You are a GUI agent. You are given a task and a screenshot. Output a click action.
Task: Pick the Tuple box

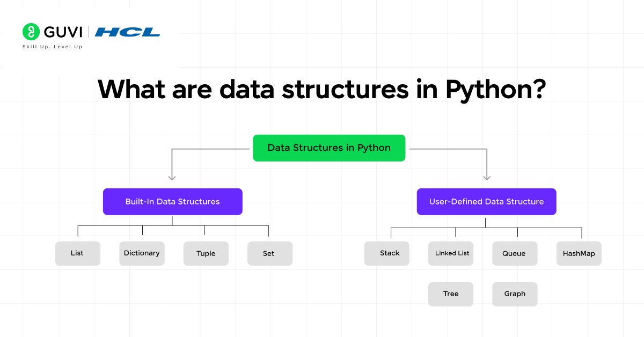click(206, 253)
